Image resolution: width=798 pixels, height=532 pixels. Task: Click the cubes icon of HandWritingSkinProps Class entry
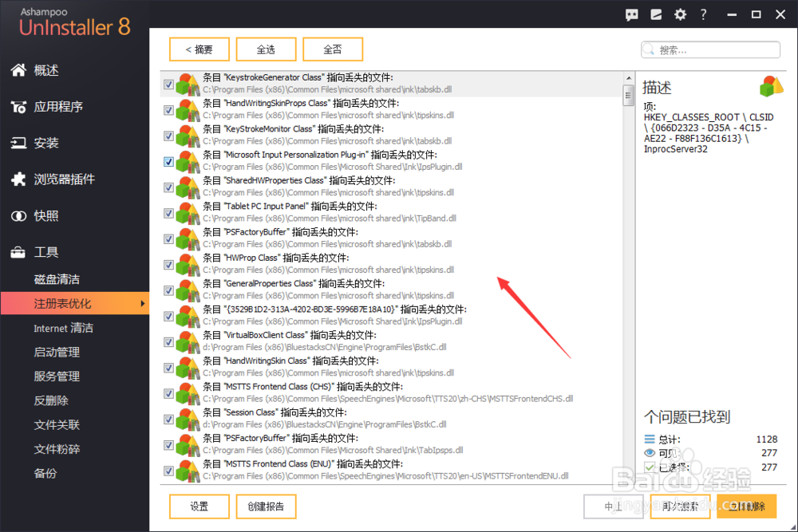tap(188, 110)
